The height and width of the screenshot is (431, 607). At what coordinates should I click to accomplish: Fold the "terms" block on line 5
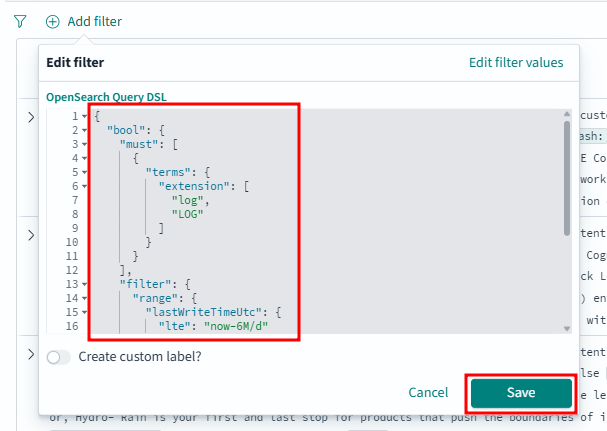[x=84, y=172]
